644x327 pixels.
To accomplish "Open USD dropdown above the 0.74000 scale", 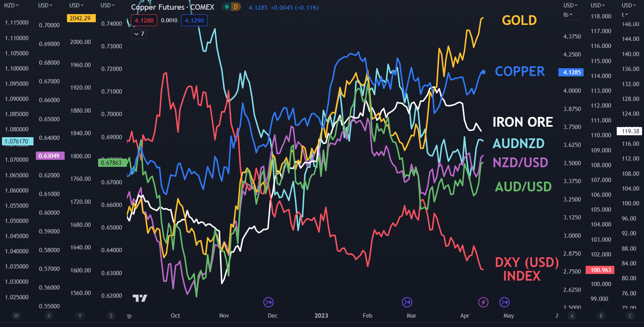I will (x=107, y=5).
